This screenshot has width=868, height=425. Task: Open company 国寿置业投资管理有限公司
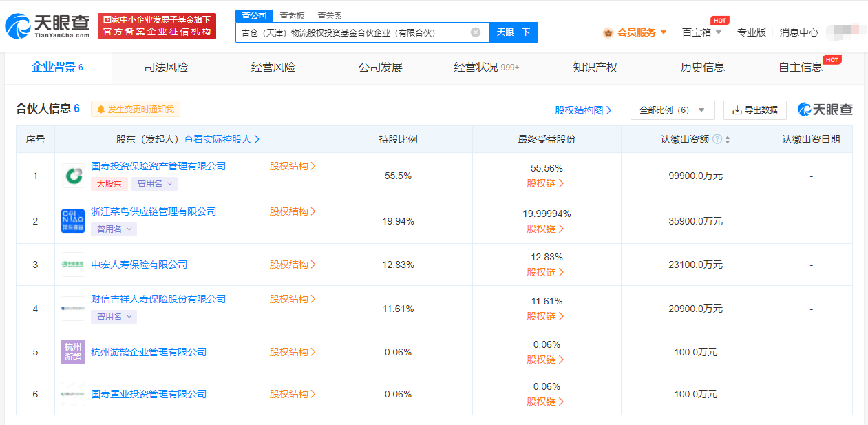coord(149,394)
